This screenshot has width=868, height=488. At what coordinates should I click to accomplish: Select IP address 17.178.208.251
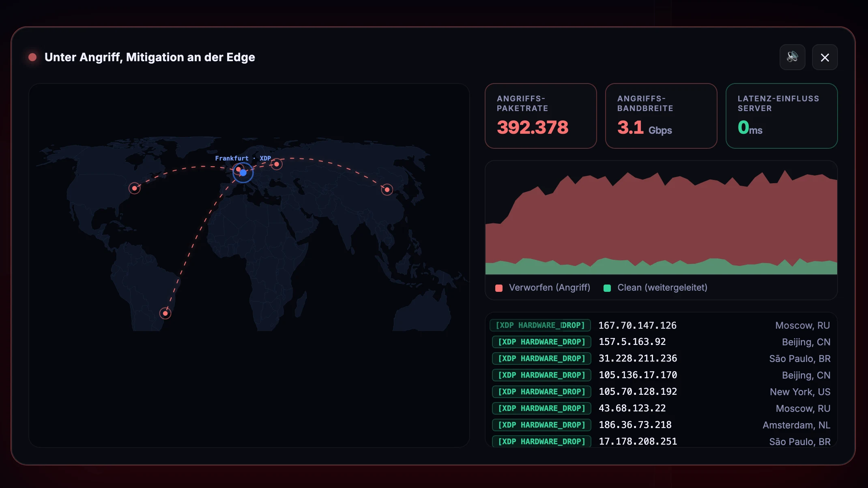(638, 442)
